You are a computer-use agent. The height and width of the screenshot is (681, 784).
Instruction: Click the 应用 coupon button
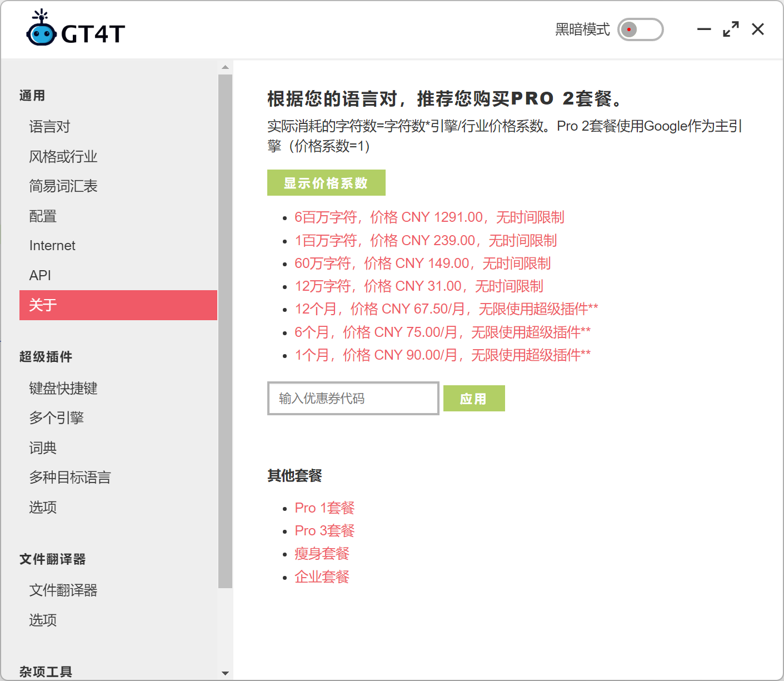tap(473, 399)
